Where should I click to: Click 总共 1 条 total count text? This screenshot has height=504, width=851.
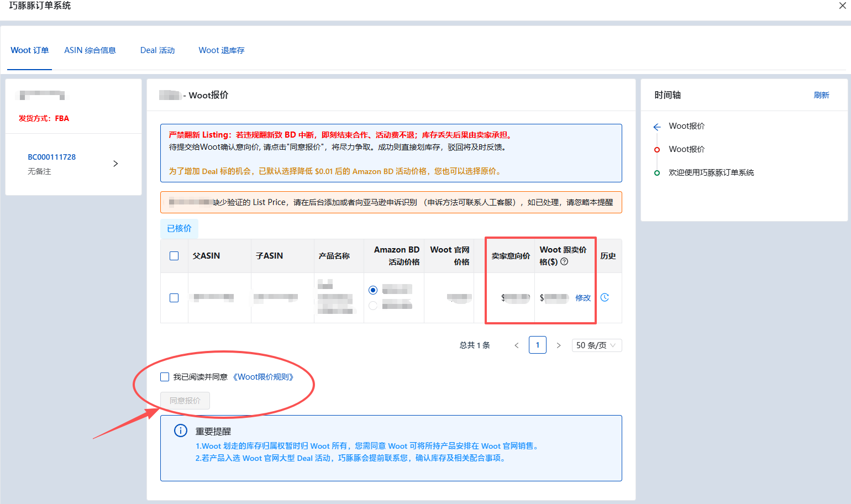[475, 345]
